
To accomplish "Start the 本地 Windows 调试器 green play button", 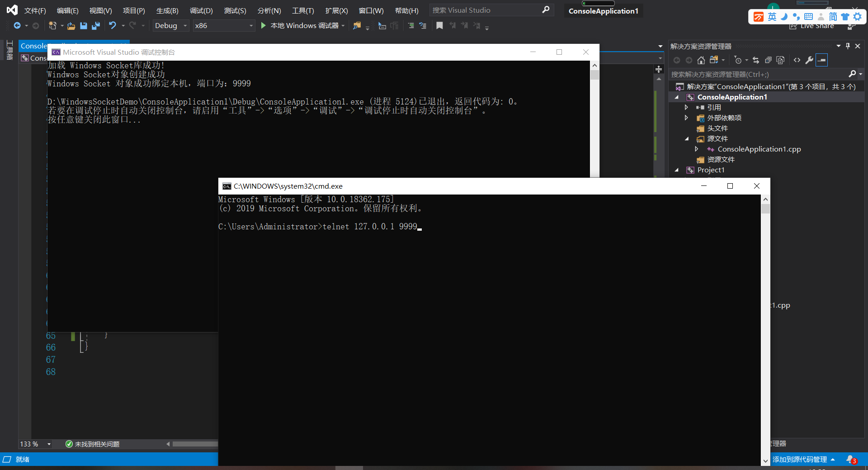I will pyautogui.click(x=263, y=26).
